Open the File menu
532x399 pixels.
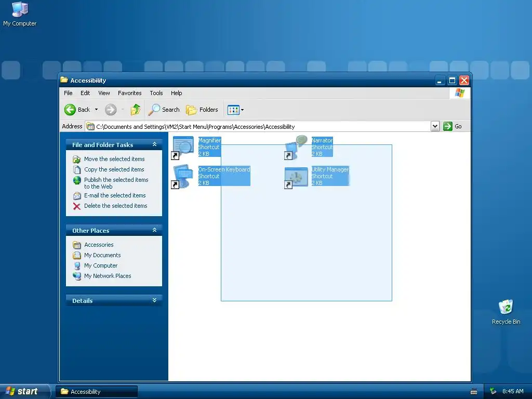click(68, 93)
